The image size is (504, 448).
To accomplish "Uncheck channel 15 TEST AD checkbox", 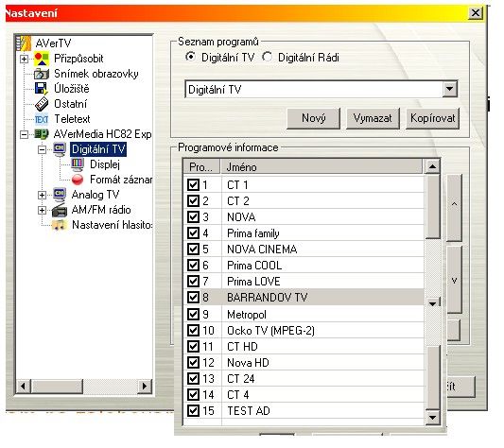I will pyautogui.click(x=193, y=411).
